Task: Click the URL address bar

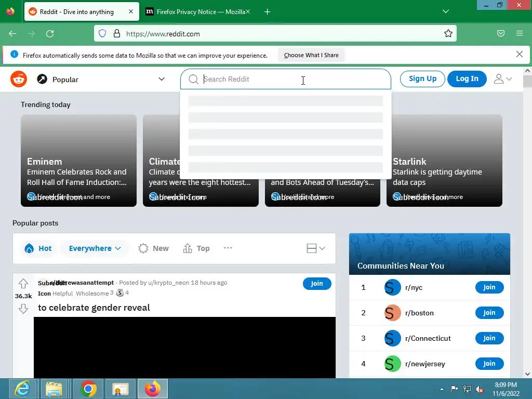Action: pyautogui.click(x=275, y=33)
